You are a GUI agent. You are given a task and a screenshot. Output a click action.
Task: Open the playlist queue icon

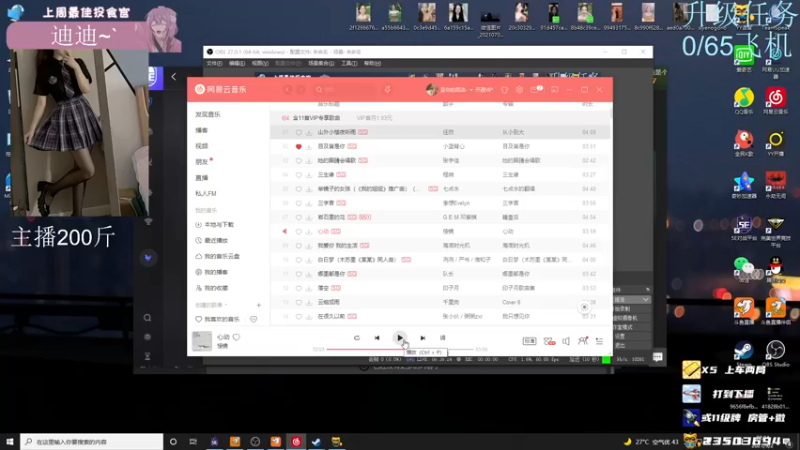pos(599,341)
